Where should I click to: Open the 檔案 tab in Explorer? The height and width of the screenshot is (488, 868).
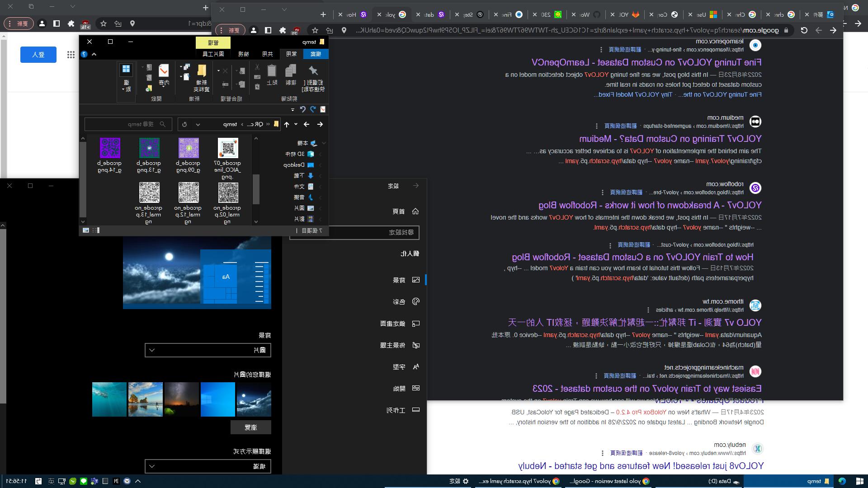tap(316, 54)
